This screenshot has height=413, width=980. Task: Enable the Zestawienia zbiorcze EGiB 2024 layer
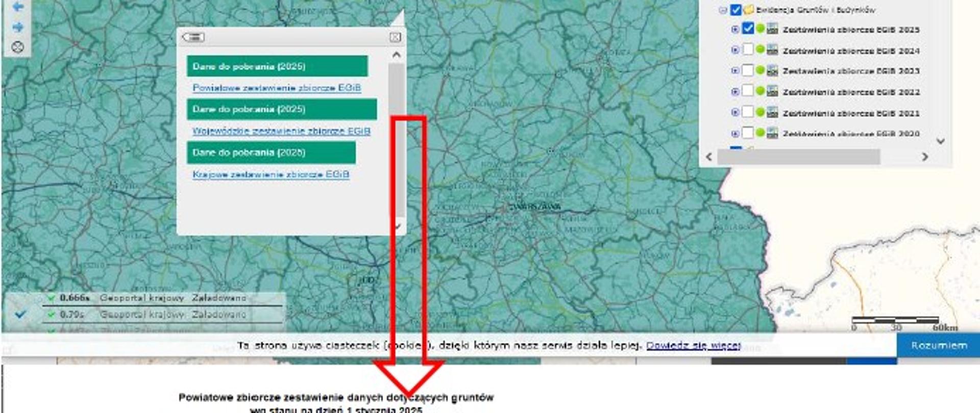[748, 50]
